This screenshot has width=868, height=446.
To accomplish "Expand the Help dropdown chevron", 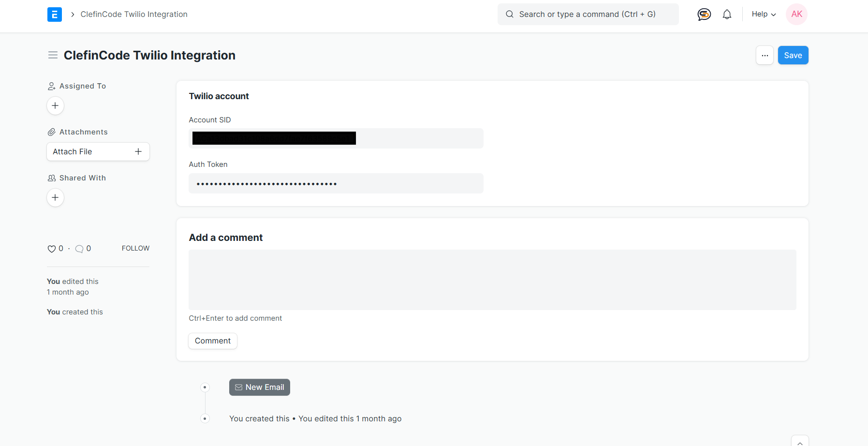I will tap(773, 15).
